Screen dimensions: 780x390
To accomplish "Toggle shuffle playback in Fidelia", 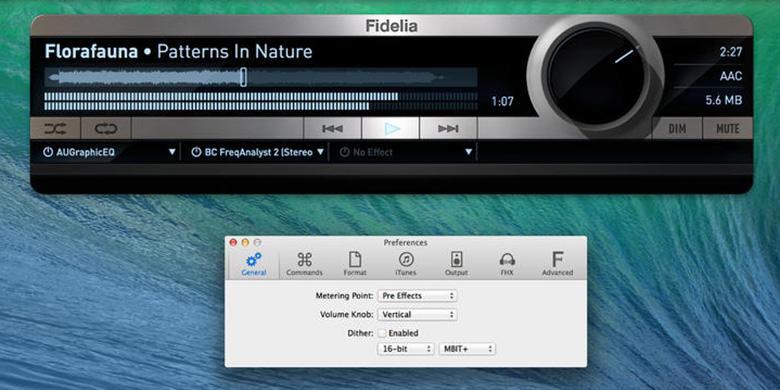I will pos(55,129).
